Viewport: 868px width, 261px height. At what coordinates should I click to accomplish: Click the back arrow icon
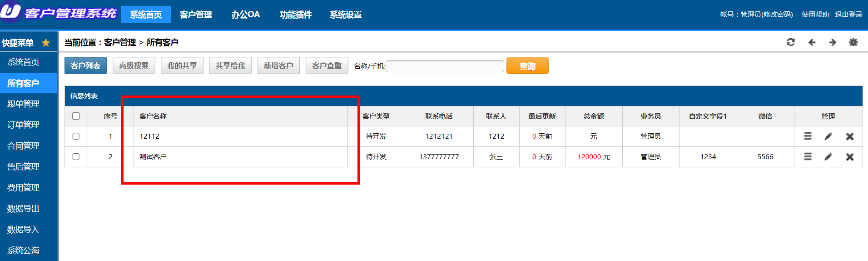point(812,42)
